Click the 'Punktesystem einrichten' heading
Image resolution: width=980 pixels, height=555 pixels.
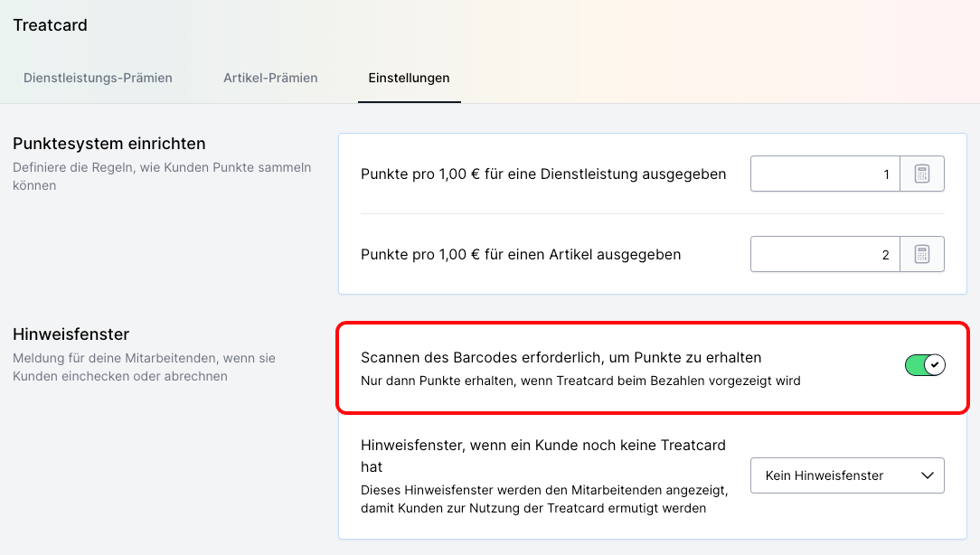(109, 144)
